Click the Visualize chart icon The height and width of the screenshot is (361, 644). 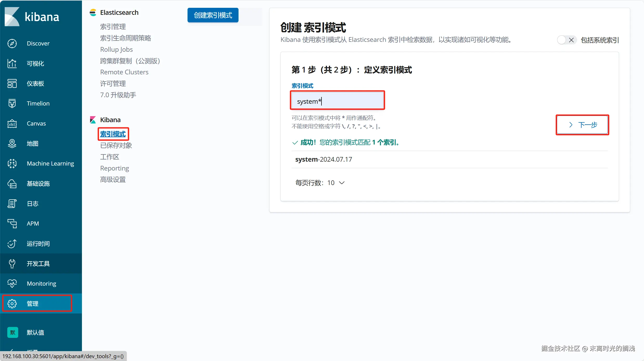tap(12, 63)
